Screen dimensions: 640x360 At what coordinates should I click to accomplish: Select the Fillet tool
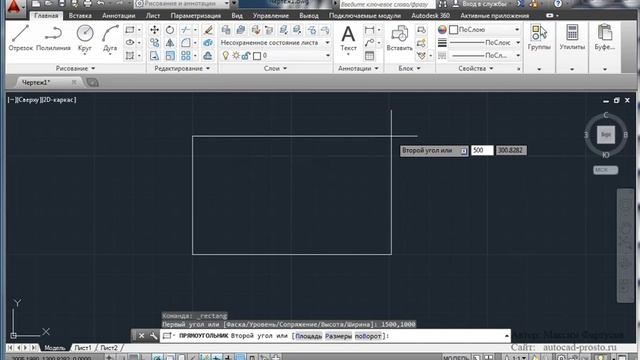[186, 42]
